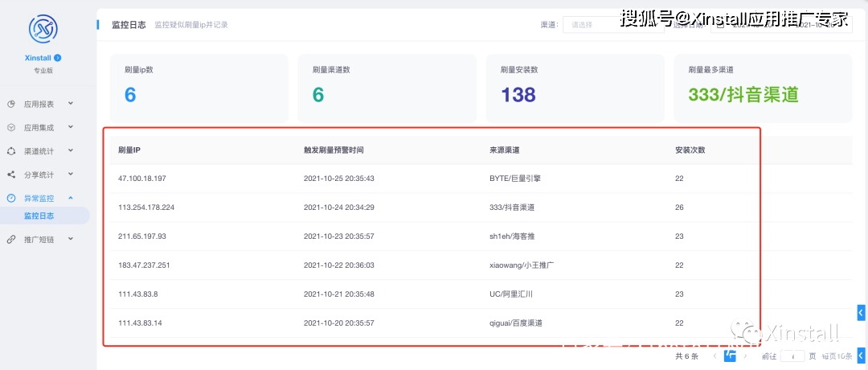The height and width of the screenshot is (370, 868).
Task: Click the 来源渠道 column header
Action: (504, 150)
